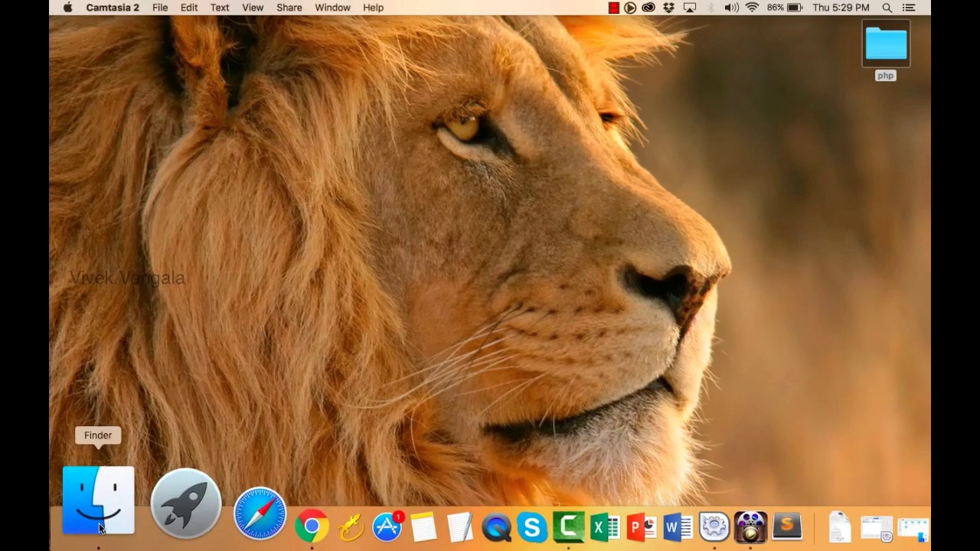
Task: Open the Camtasia 2 application menu
Action: pos(113,8)
